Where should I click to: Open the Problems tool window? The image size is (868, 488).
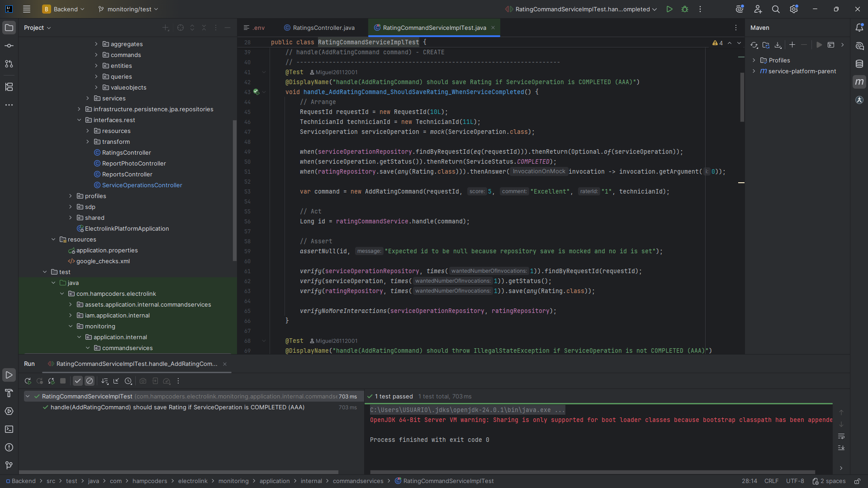click(9, 447)
